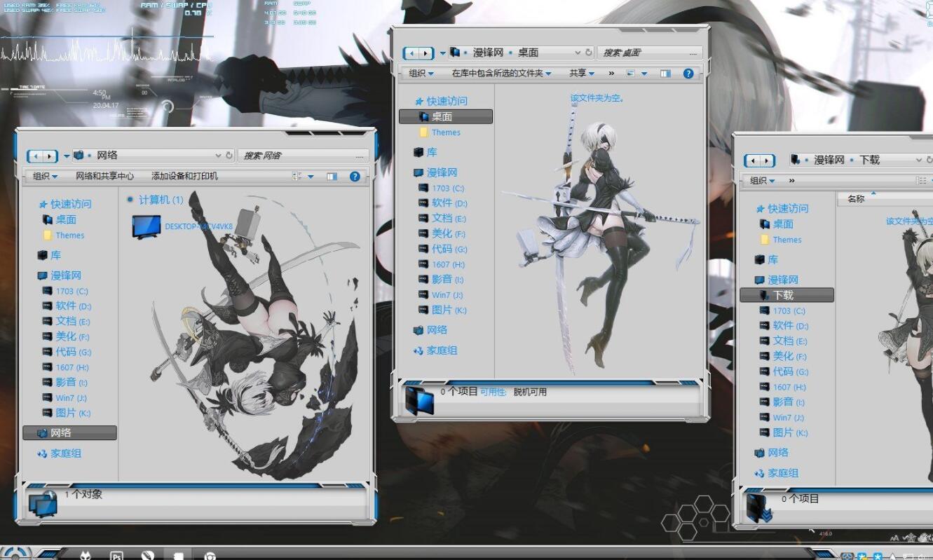The image size is (933, 560).
Task: Select Themes folder in 网络 window sidebar
Action: [64, 235]
